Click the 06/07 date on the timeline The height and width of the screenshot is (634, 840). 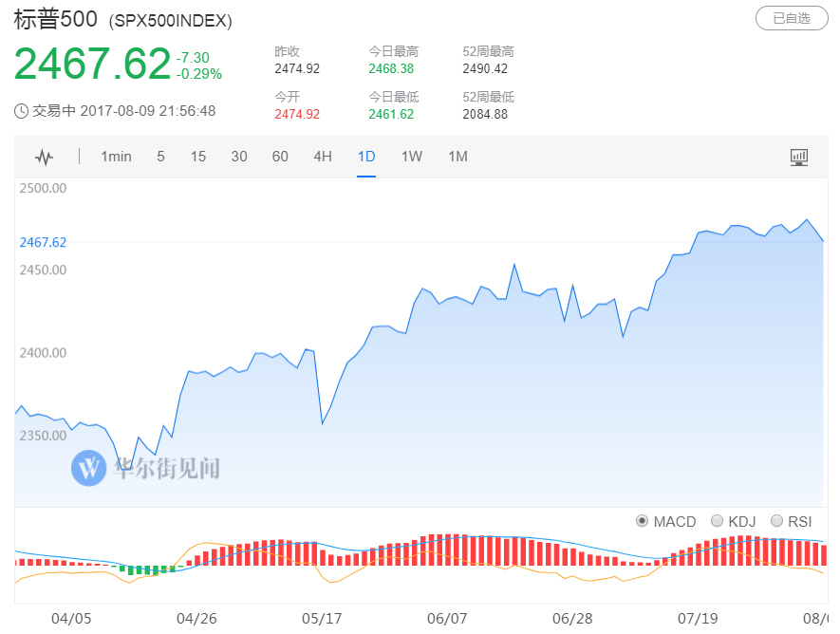click(x=446, y=618)
